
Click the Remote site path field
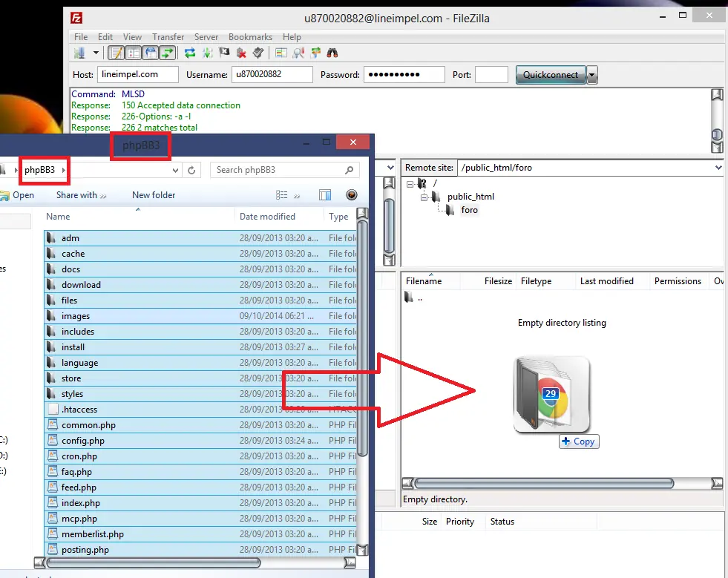tap(585, 168)
